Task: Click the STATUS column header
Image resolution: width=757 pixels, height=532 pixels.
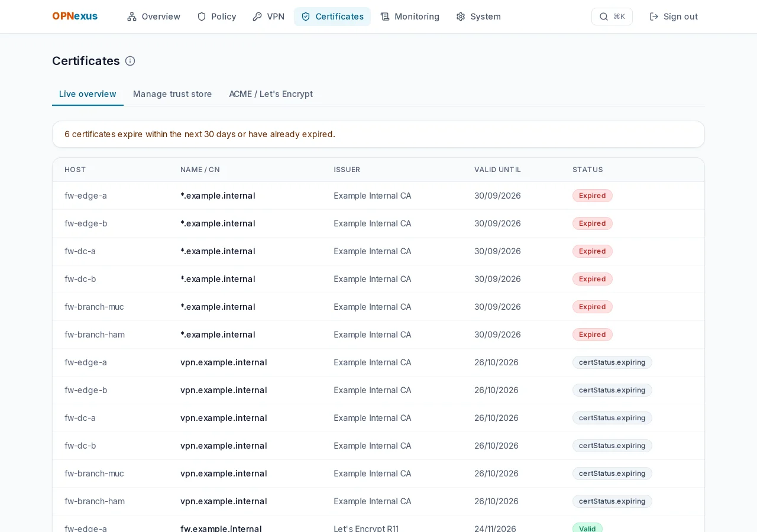Action: click(x=588, y=170)
